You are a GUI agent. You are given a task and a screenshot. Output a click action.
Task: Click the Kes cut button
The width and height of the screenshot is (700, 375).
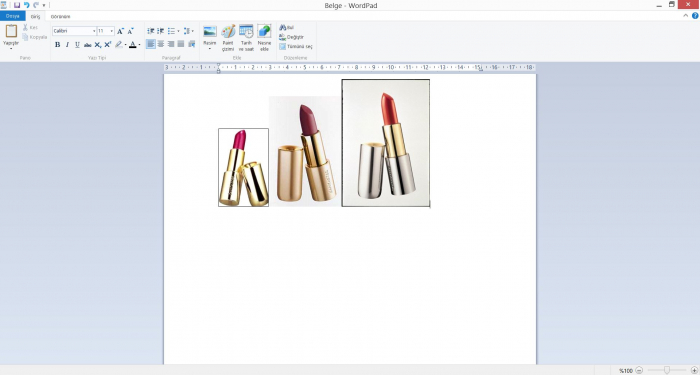30,28
